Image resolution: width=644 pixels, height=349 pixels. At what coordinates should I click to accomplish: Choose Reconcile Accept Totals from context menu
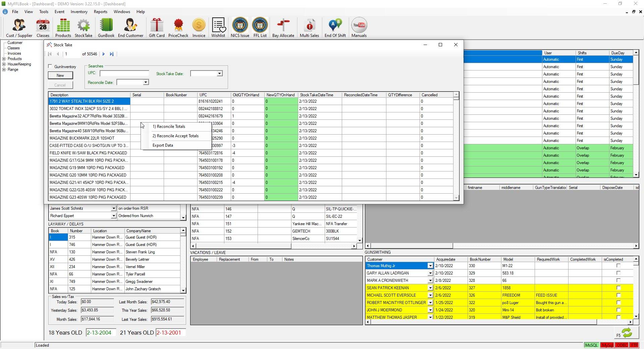pos(175,136)
